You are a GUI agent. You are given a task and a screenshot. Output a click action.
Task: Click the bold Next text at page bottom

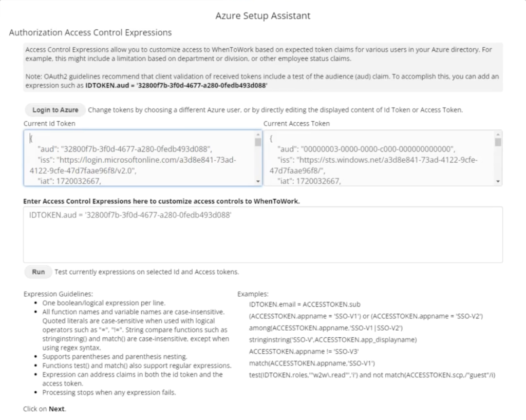click(x=55, y=409)
